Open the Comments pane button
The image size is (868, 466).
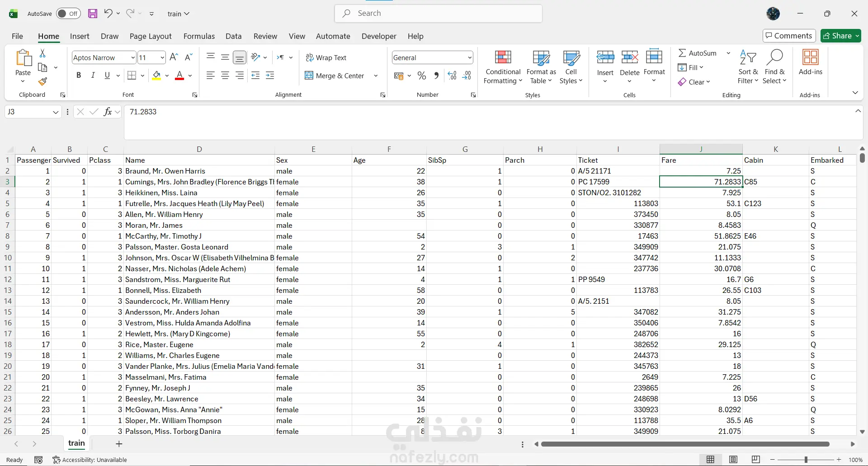(789, 36)
